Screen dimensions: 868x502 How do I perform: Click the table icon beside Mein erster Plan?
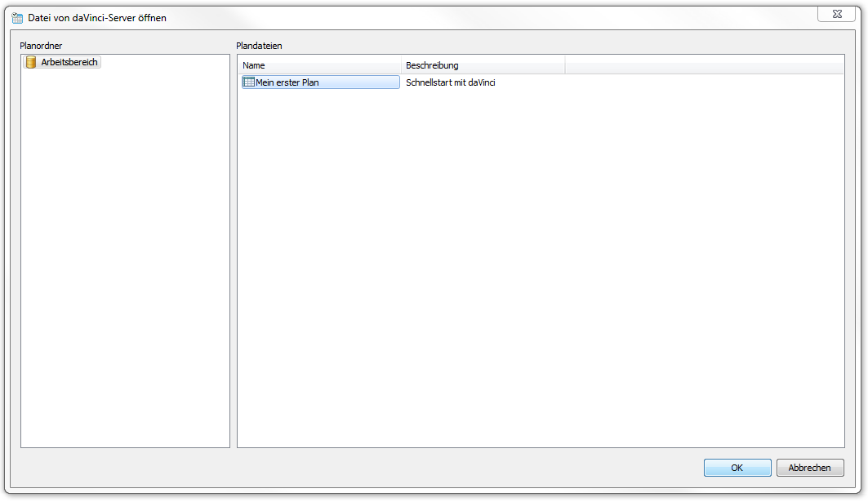click(x=249, y=82)
